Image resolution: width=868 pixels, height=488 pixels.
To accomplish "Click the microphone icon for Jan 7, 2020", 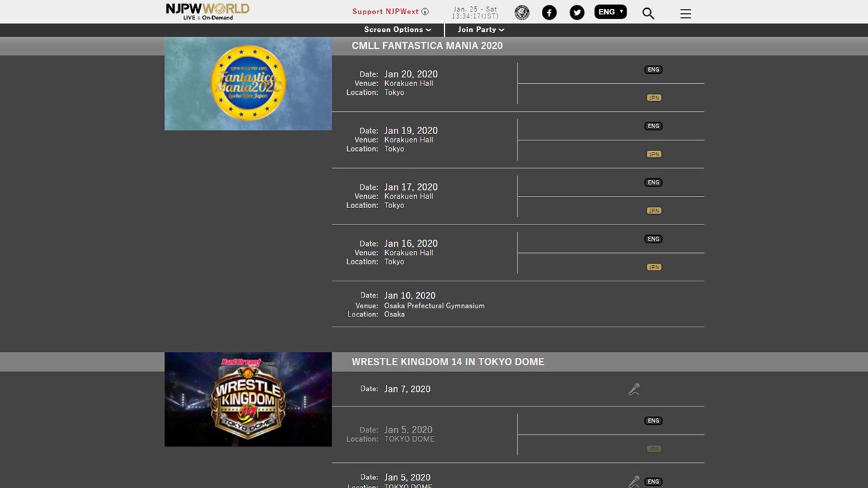I will point(634,389).
